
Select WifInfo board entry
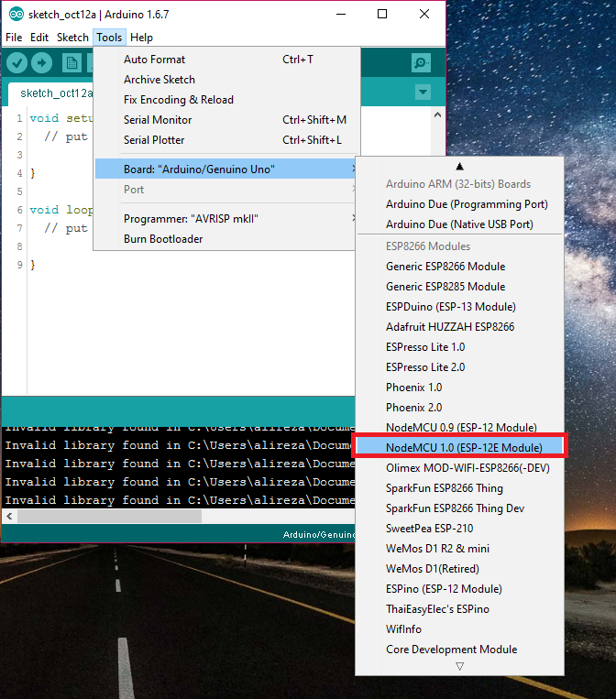[x=459, y=629]
